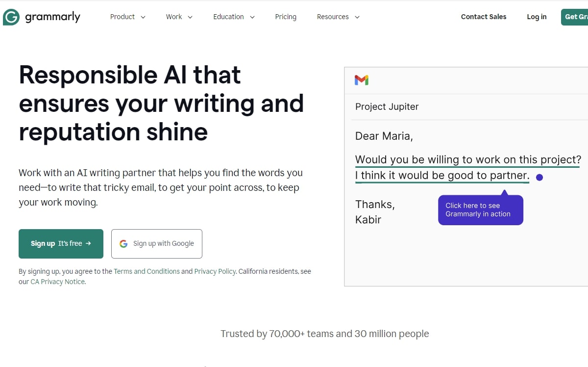Click the purple dot after the suggestion
588x367 pixels.
point(539,177)
